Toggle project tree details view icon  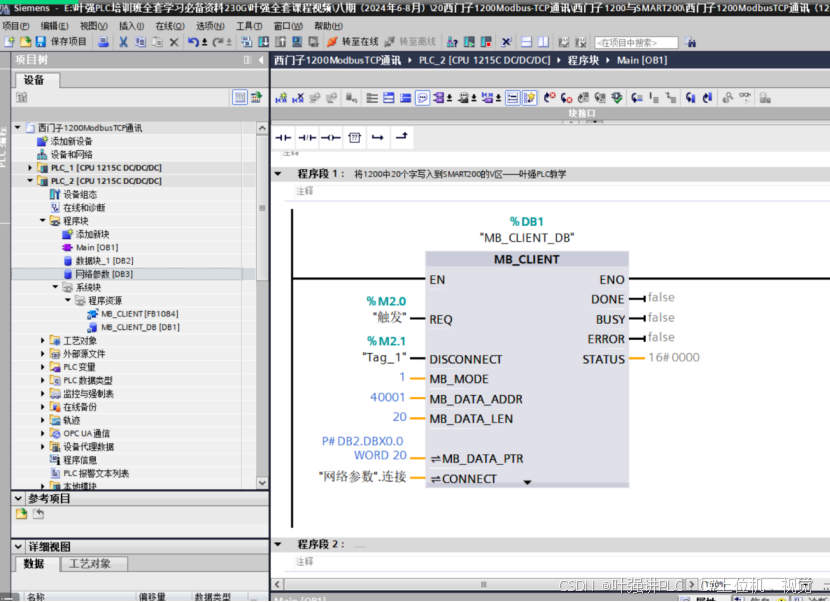[x=240, y=97]
